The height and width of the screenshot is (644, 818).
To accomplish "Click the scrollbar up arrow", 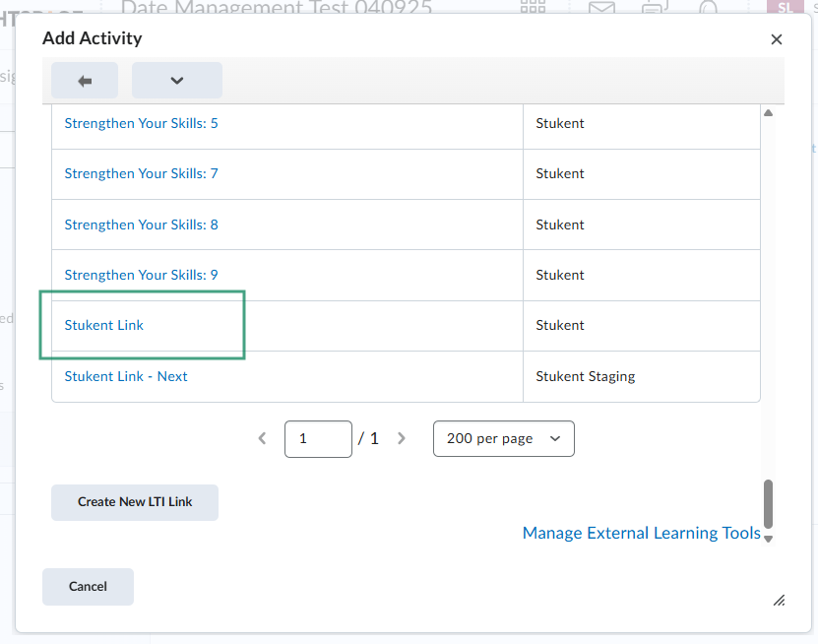I will point(768,112).
